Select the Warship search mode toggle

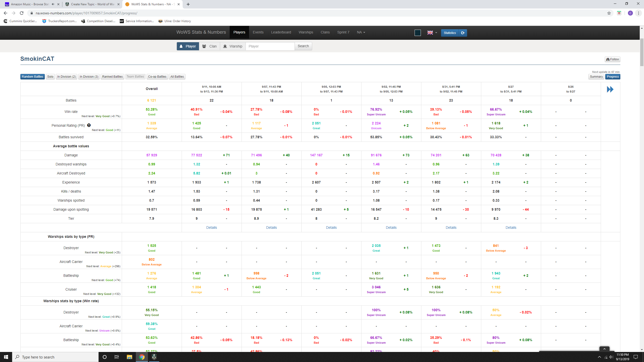(233, 46)
